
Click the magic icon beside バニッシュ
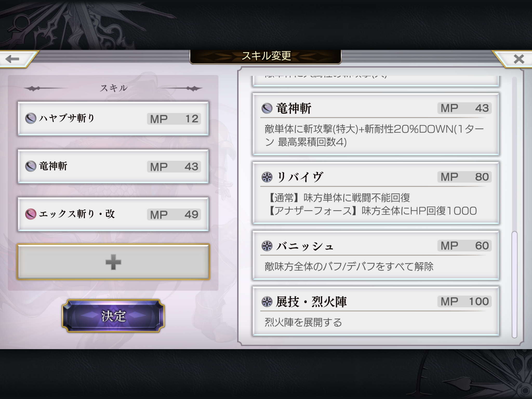[267, 246]
